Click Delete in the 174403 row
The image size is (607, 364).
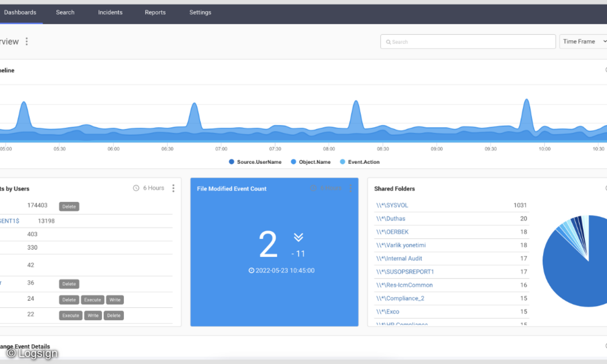[69, 206]
